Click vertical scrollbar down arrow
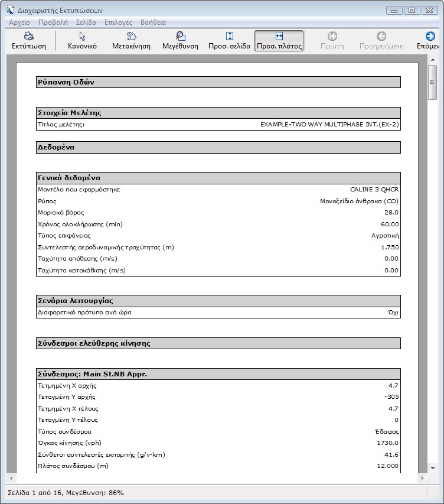This screenshot has height=504, width=444. [433, 468]
